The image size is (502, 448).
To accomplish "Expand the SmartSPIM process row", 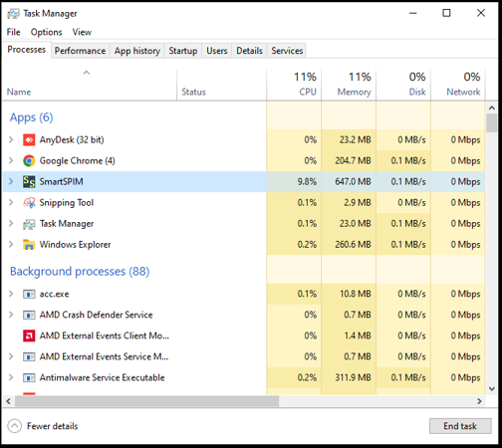I will click(x=11, y=181).
